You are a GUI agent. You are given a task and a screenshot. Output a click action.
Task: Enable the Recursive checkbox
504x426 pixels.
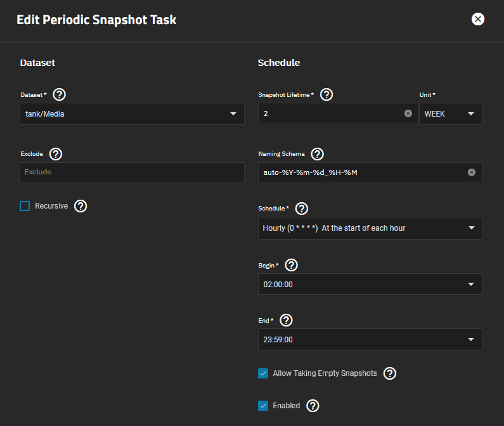25,206
